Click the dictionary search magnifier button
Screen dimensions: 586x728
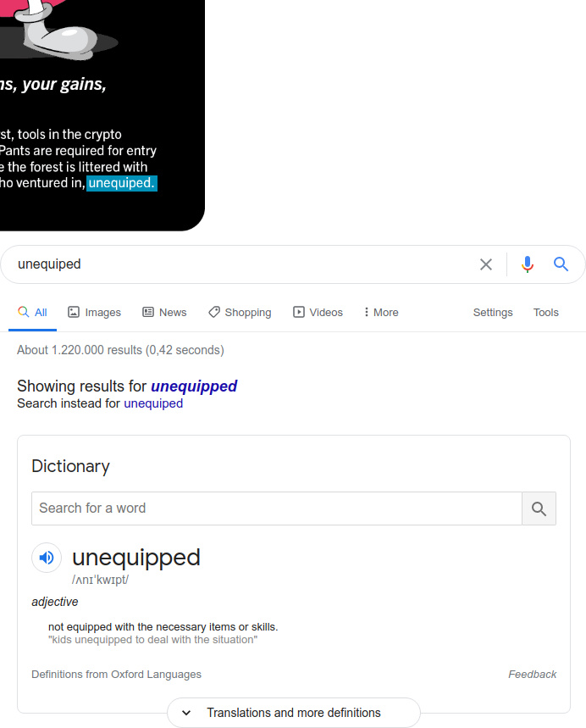(x=539, y=508)
